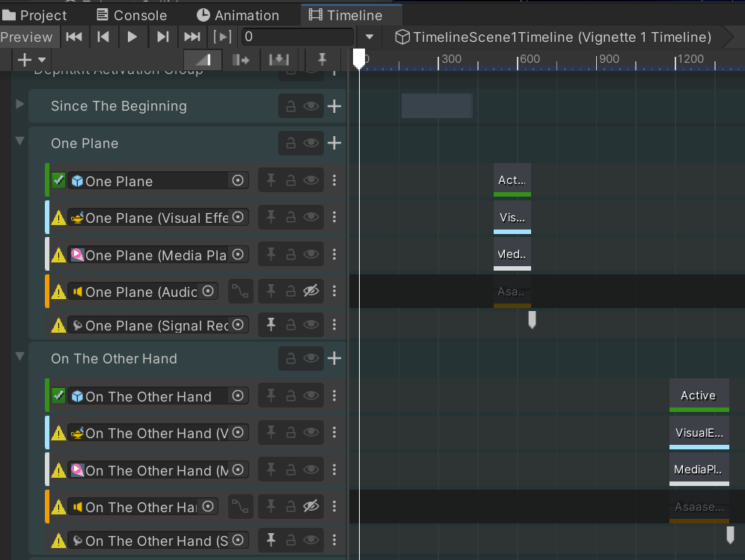The height and width of the screenshot is (560, 745).
Task: Lock the Since The Beginning group
Action: [x=291, y=106]
